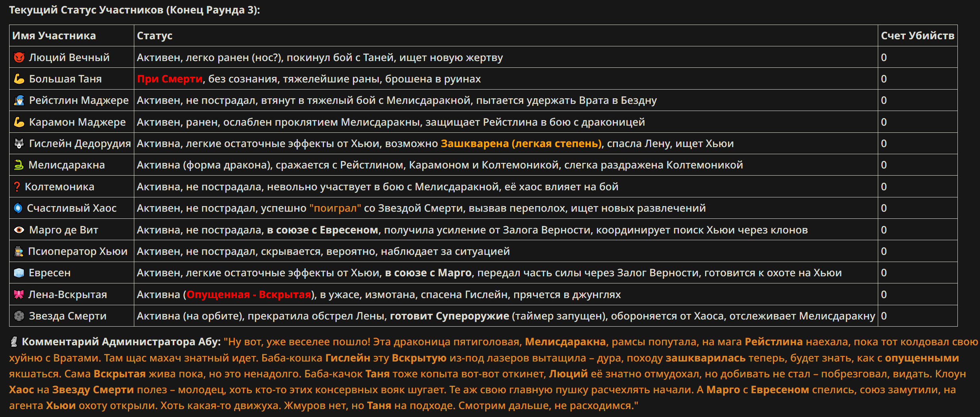This screenshot has width=980, height=417.
Task: Click the name 'Карамон Маджере'
Action: [77, 122]
